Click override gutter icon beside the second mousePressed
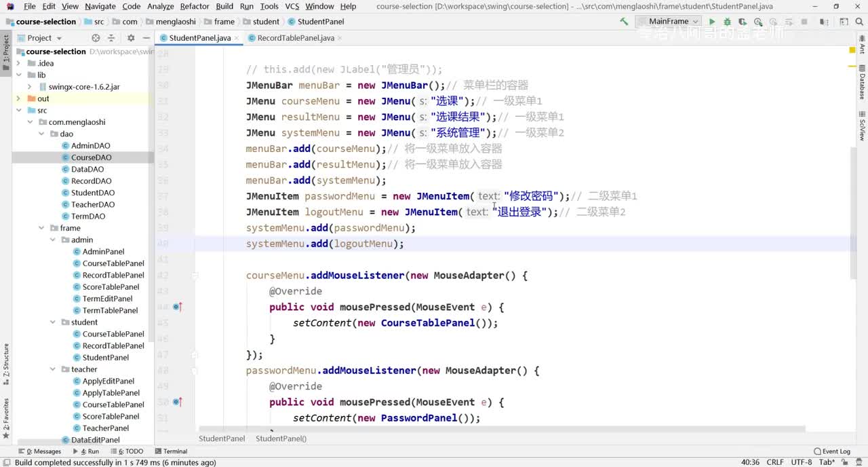This screenshot has width=868, height=467. coord(177,402)
